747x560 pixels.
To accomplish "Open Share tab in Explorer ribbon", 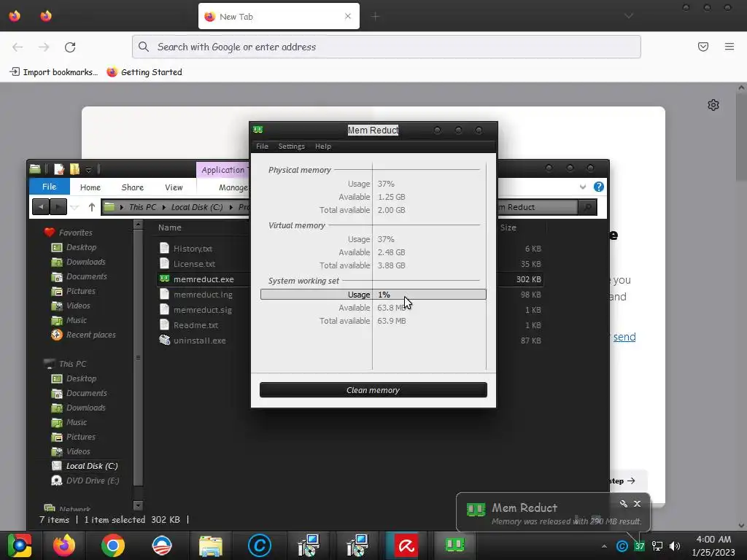I will coord(133,187).
